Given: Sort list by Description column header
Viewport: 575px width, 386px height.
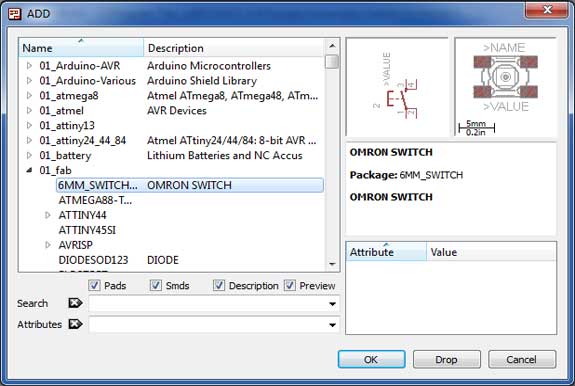Looking at the screenshot, I should (x=234, y=48).
